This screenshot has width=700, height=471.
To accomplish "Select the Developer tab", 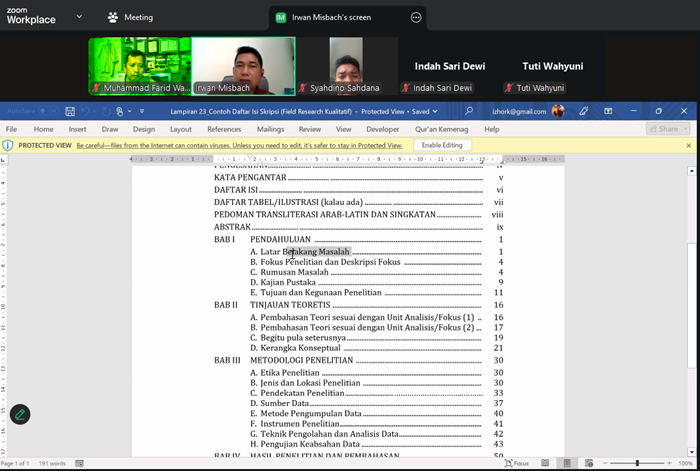I will (383, 129).
